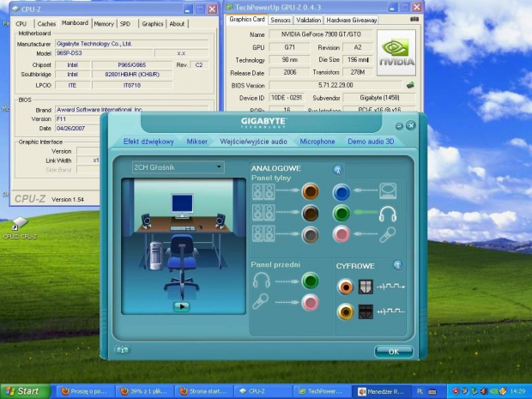Click the line-in device icon beside blue jack
This screenshot has width=532, height=399.
coord(388,191)
